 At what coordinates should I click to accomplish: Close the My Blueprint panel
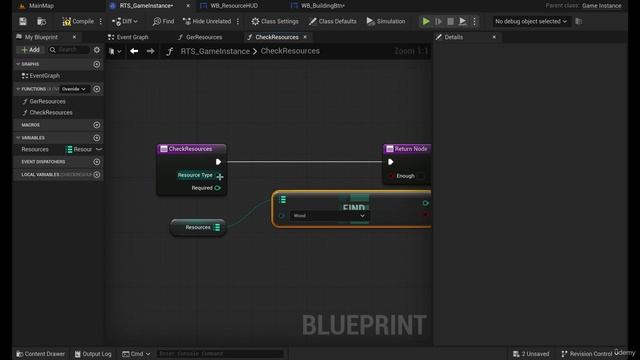(x=74, y=37)
